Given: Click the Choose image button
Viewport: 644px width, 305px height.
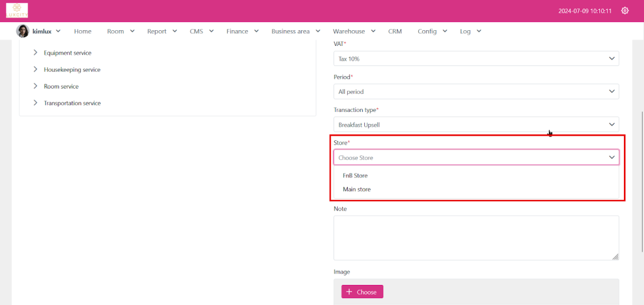Looking at the screenshot, I should point(362,292).
